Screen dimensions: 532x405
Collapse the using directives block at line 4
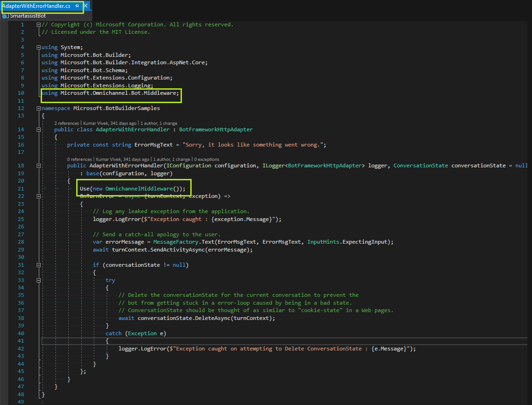38,47
